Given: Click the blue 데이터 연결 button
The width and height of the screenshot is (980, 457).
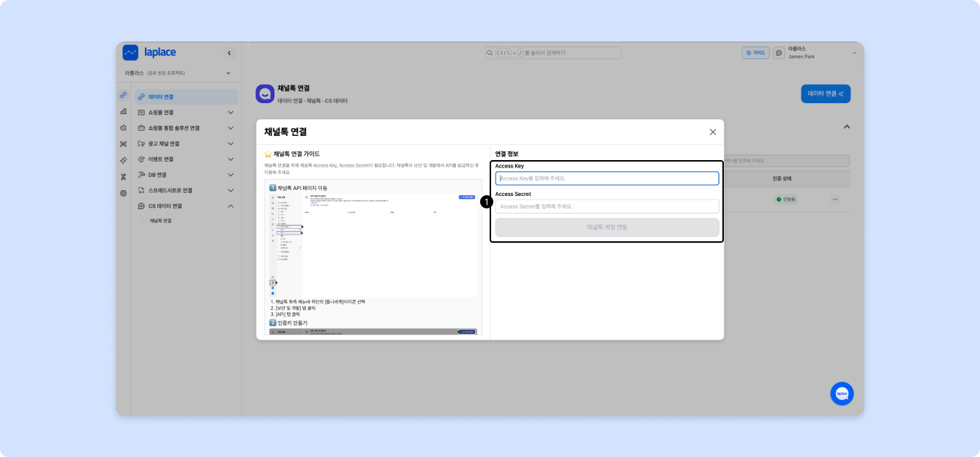Looking at the screenshot, I should tap(826, 94).
